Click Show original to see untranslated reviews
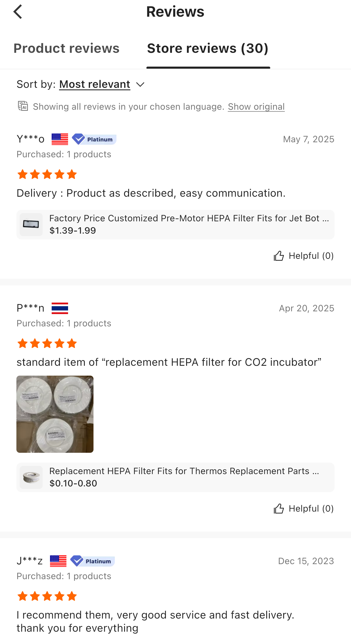Image resolution: width=351 pixels, height=644 pixels. [256, 106]
